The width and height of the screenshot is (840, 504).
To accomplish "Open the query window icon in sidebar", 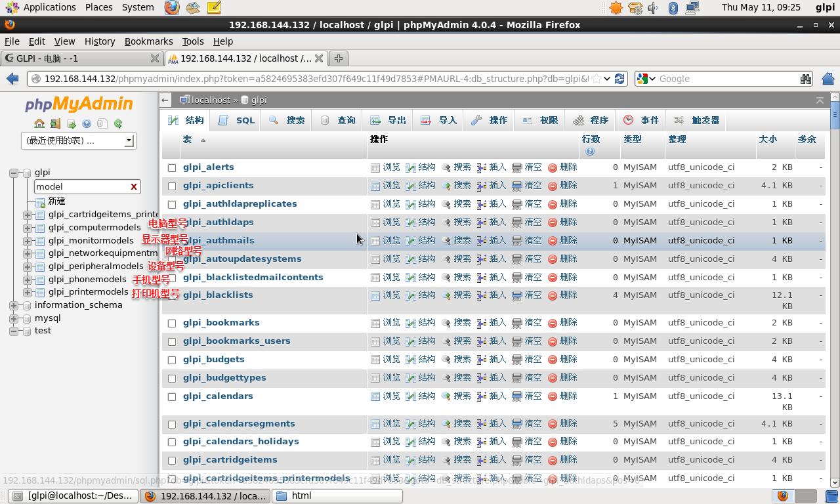I will click(x=71, y=123).
